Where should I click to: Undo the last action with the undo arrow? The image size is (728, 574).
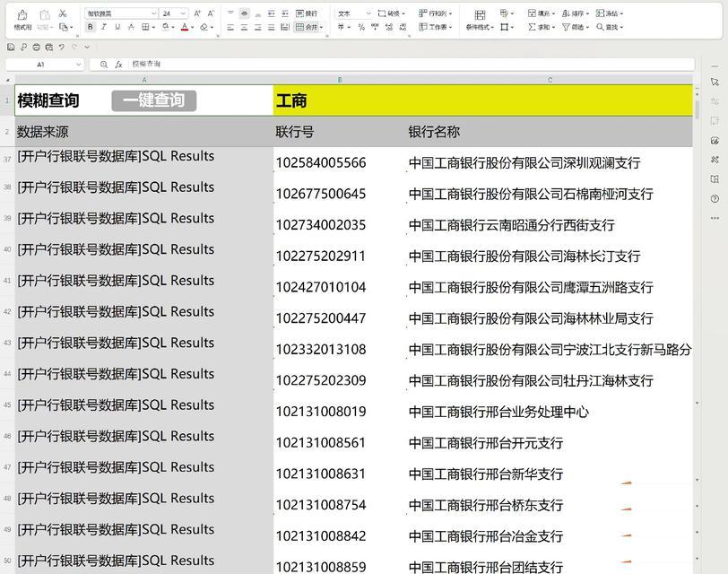click(61, 47)
